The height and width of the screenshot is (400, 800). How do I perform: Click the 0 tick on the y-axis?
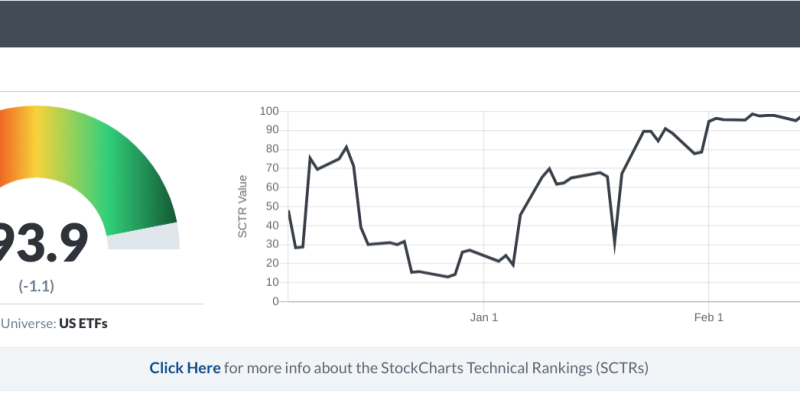coord(273,300)
